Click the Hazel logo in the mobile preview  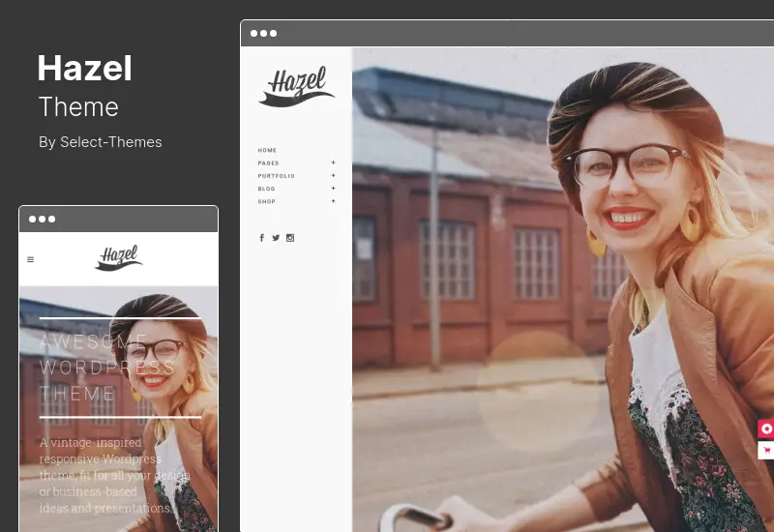tap(118, 257)
